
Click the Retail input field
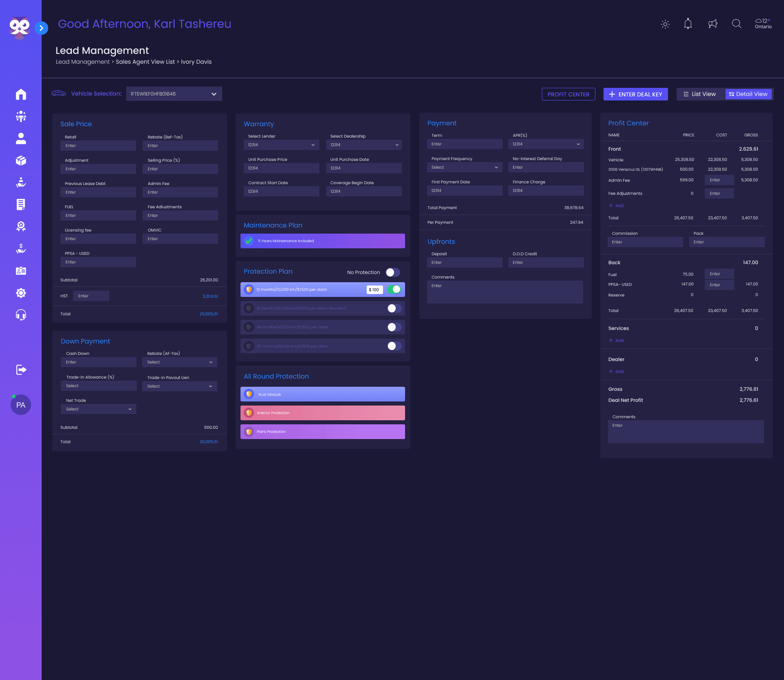[98, 146]
